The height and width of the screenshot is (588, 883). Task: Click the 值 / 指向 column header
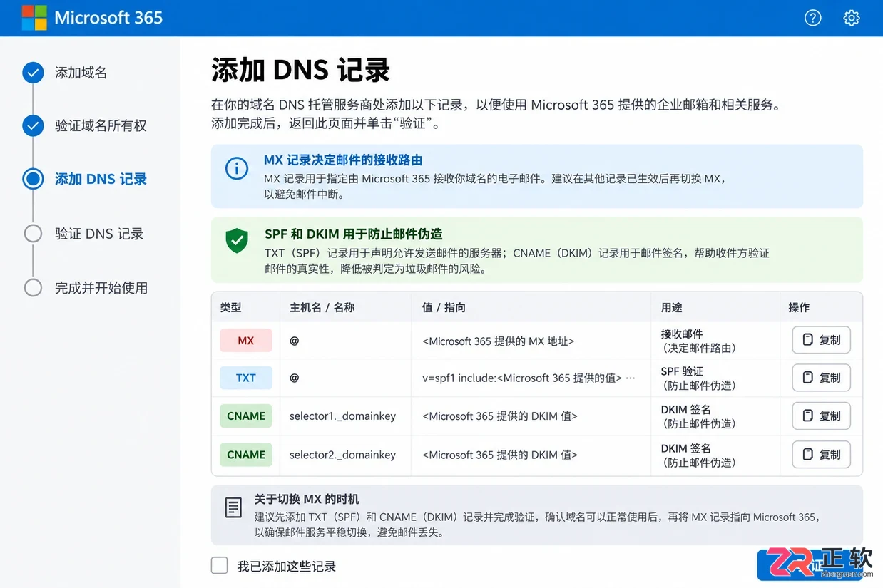(444, 307)
